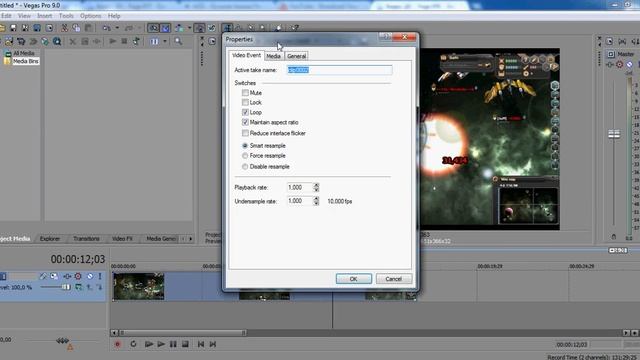Screen dimensions: 640x360
Task: Select the Normal Edit tool icon
Action: click(228, 28)
